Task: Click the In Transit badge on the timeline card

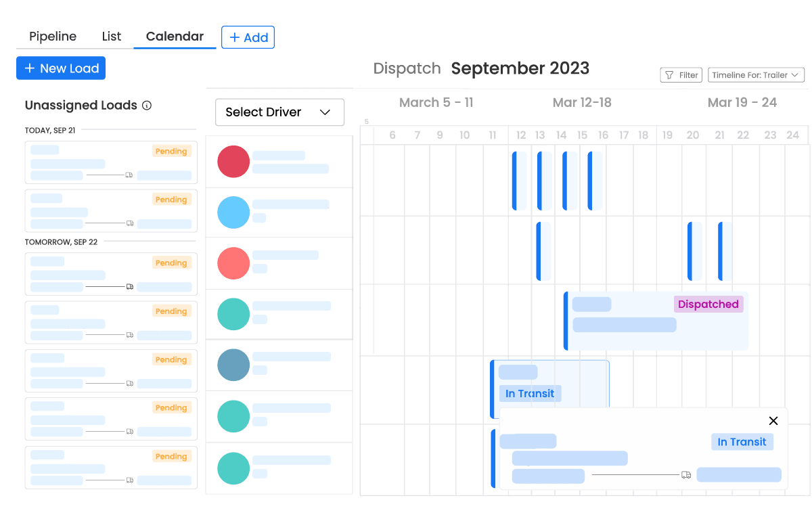Action: coord(530,393)
